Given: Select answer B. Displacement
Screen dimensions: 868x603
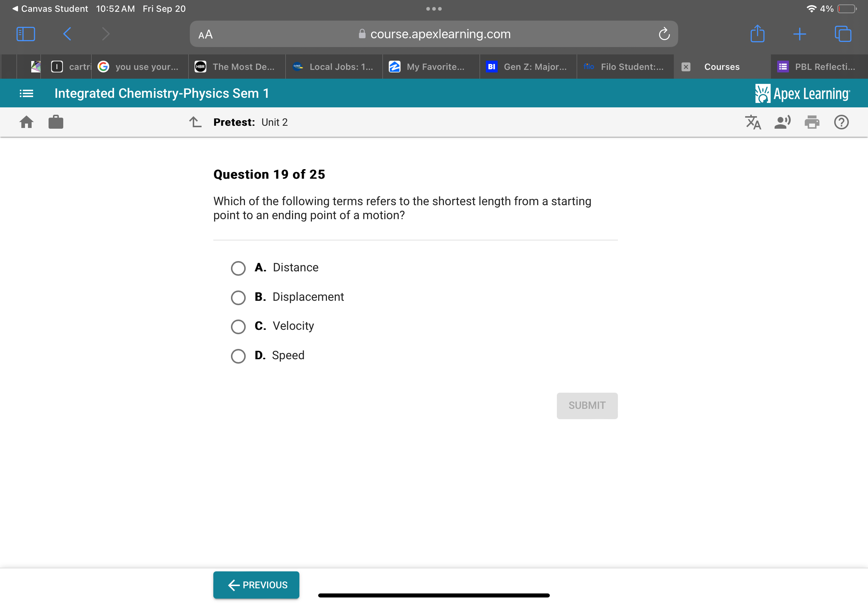Looking at the screenshot, I should tap(238, 297).
